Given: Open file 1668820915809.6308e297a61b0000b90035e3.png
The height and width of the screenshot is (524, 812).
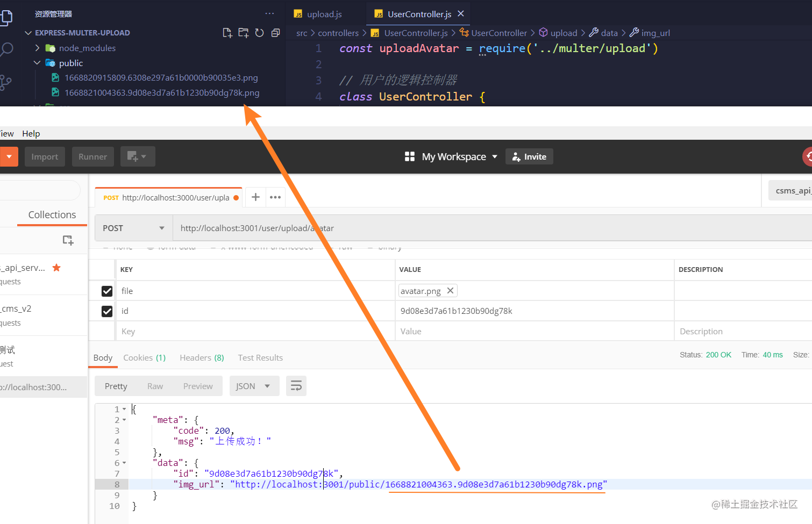Looking at the screenshot, I should pyautogui.click(x=161, y=78).
